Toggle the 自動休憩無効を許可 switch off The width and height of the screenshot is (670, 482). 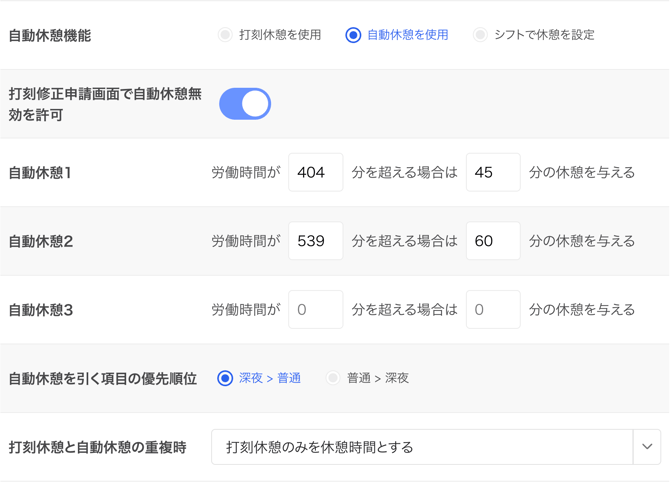[245, 104]
